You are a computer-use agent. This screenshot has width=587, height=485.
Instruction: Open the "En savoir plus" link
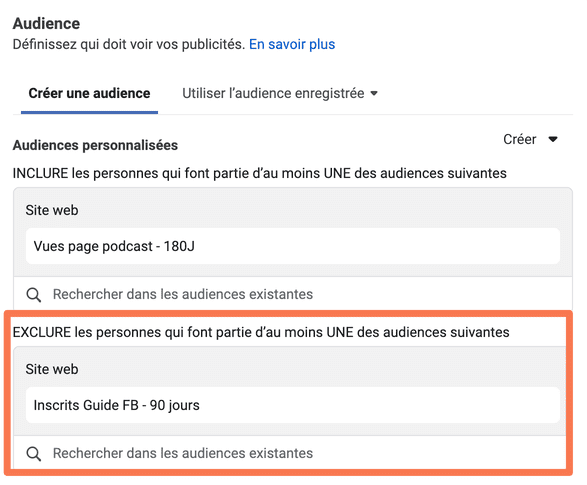pyautogui.click(x=292, y=44)
